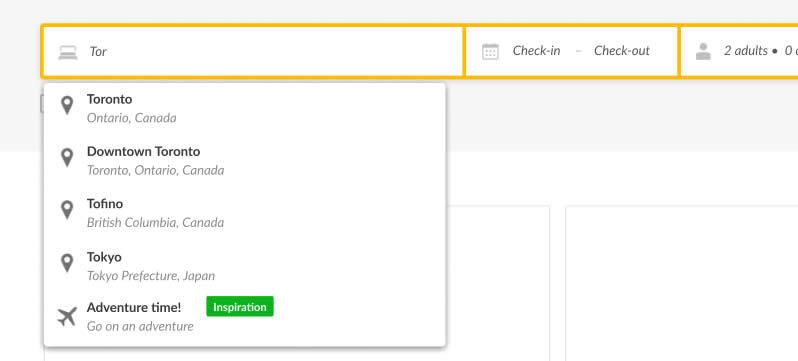The width and height of the screenshot is (798, 361).
Task: Click the bed icon in destination field
Action: (x=68, y=52)
